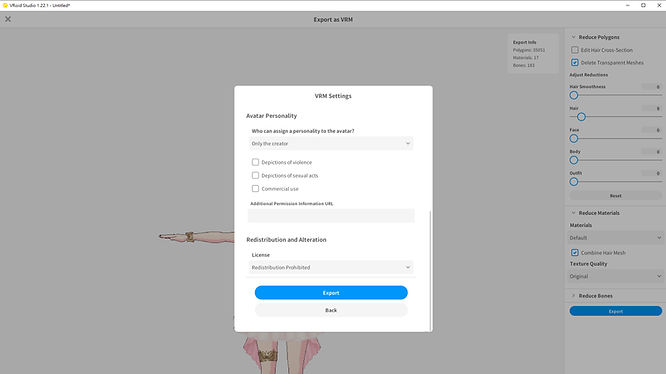Click the Face reduction slider handle
This screenshot has height=374, width=666.
(x=574, y=138)
